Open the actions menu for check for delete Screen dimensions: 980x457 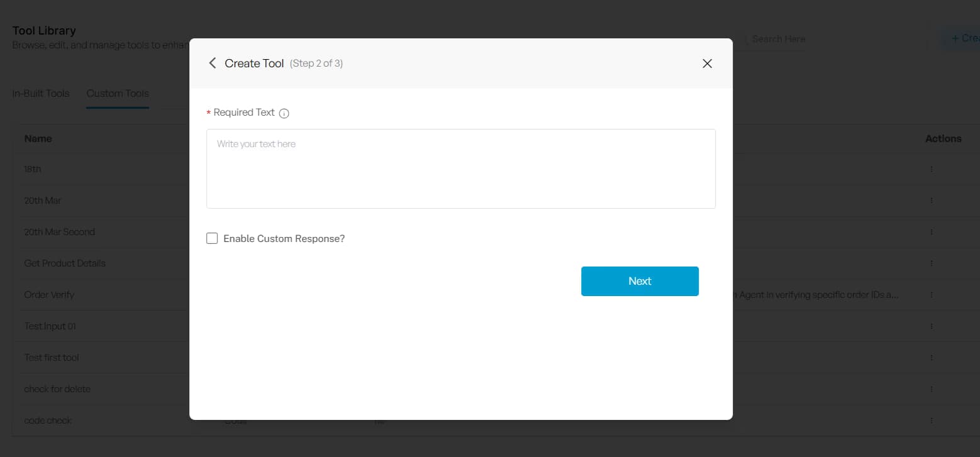coord(932,388)
